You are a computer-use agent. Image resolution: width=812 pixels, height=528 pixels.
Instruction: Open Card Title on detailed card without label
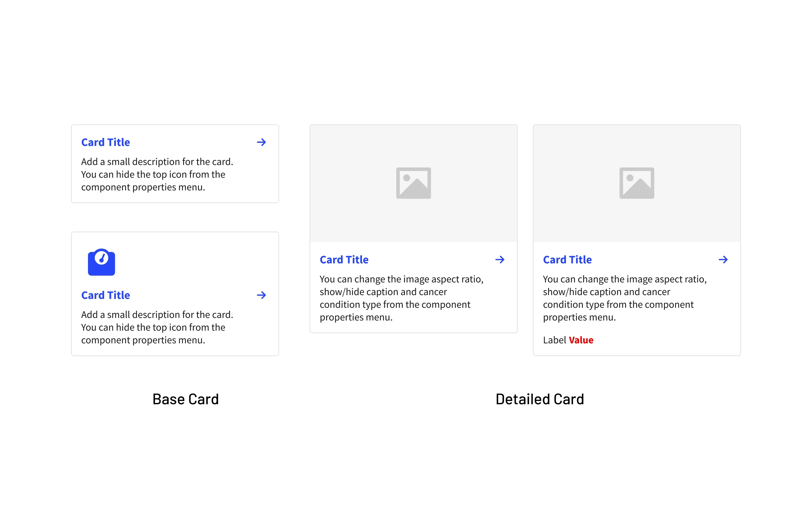click(x=344, y=260)
